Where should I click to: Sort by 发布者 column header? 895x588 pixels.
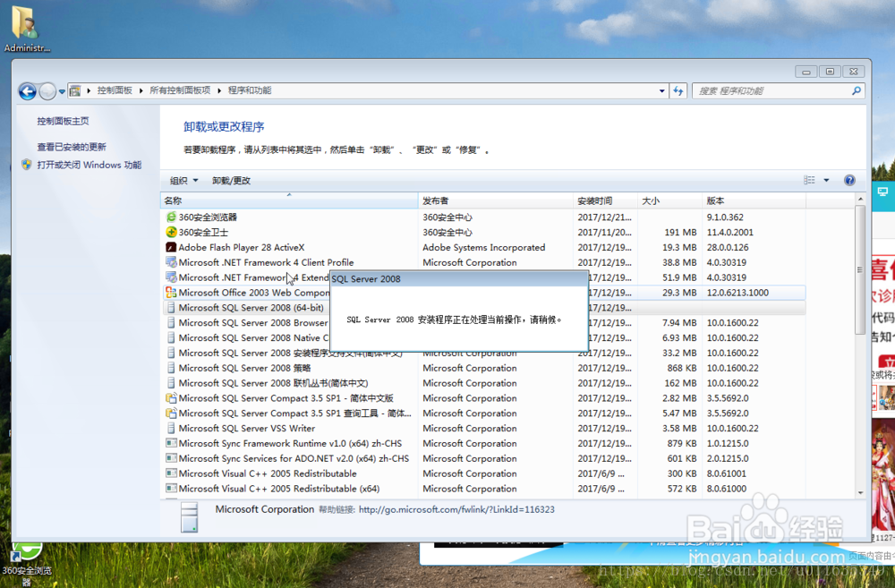[x=496, y=200]
